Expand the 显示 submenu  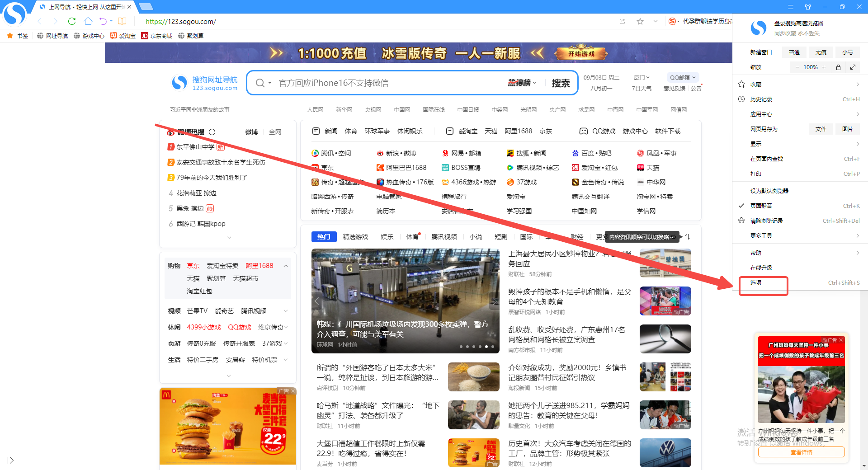click(x=799, y=144)
